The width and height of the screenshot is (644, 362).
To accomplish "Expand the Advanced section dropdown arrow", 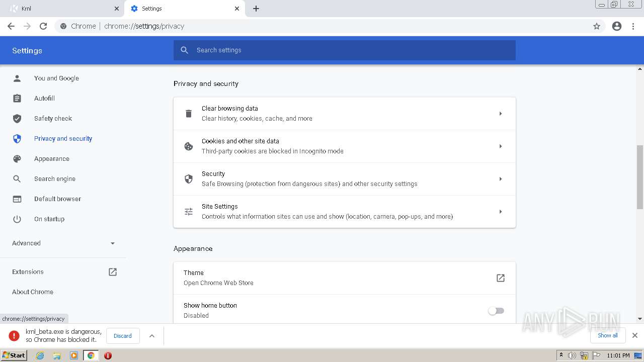I will pyautogui.click(x=113, y=243).
